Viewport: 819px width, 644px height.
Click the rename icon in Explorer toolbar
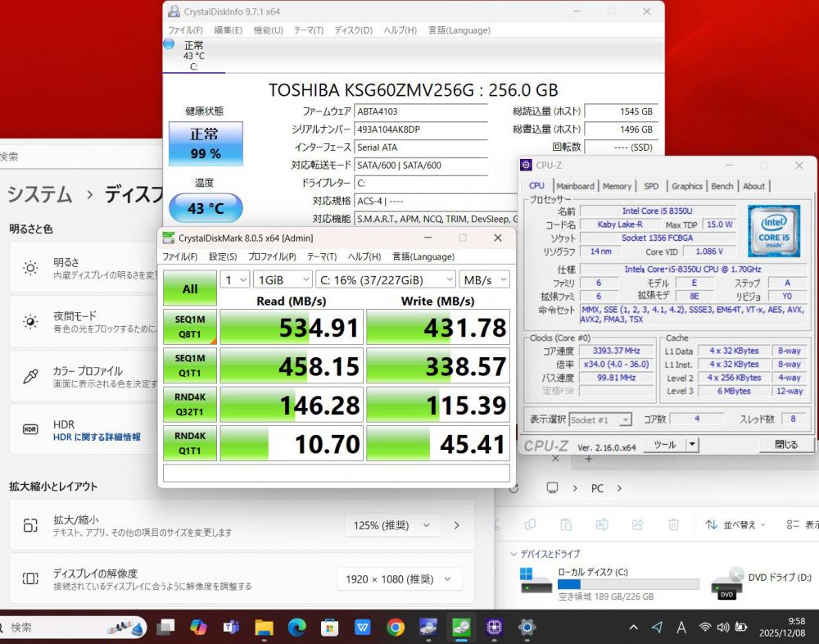tap(602, 524)
